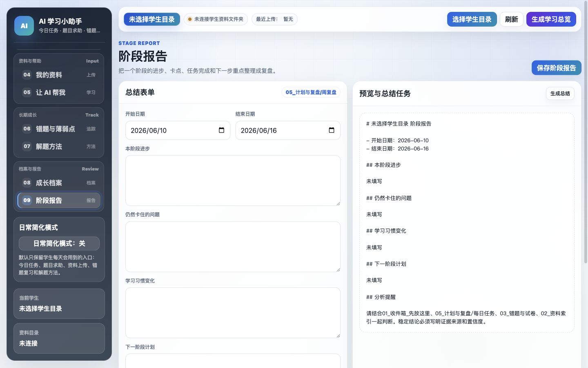Click the 当前学生 card in sidebar
Screen dimensions: 588x368
(59, 304)
